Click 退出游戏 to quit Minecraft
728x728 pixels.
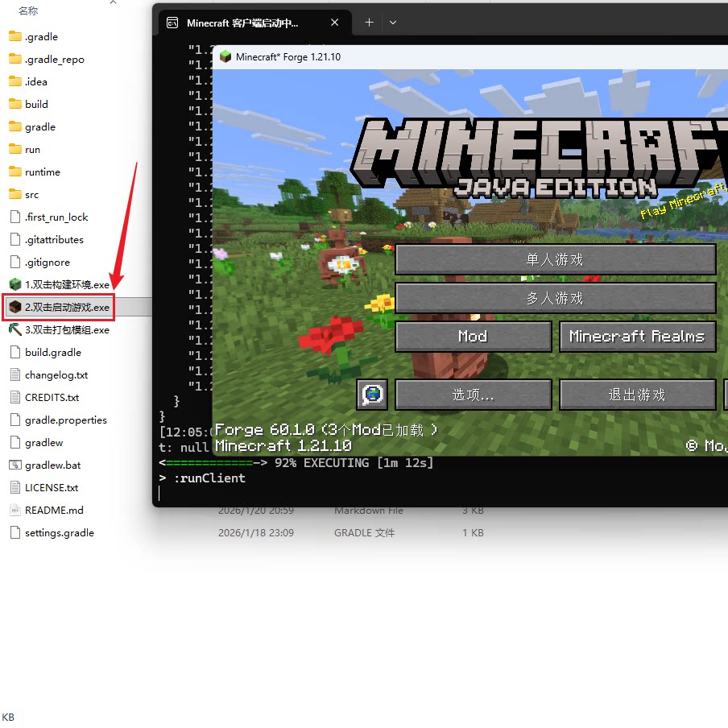pos(637,395)
